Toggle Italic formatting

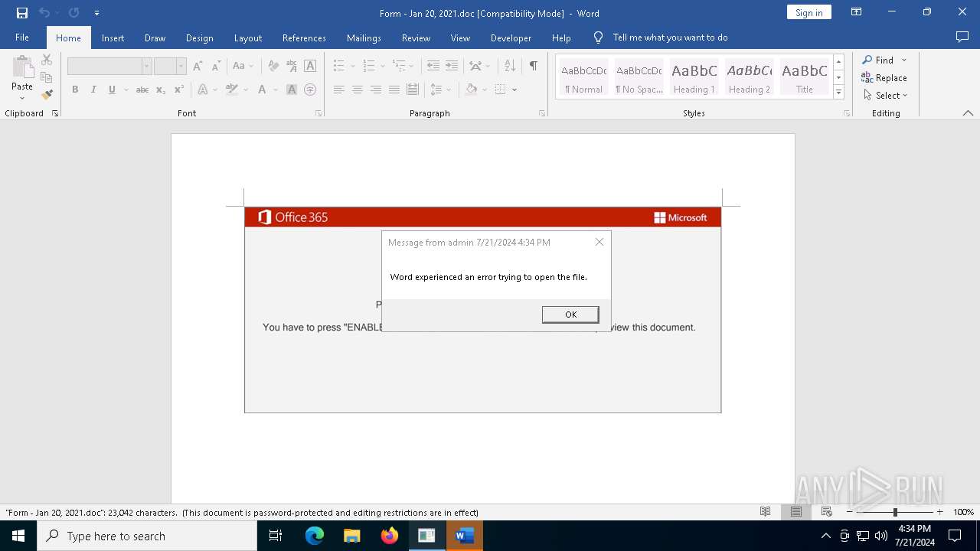coord(93,90)
